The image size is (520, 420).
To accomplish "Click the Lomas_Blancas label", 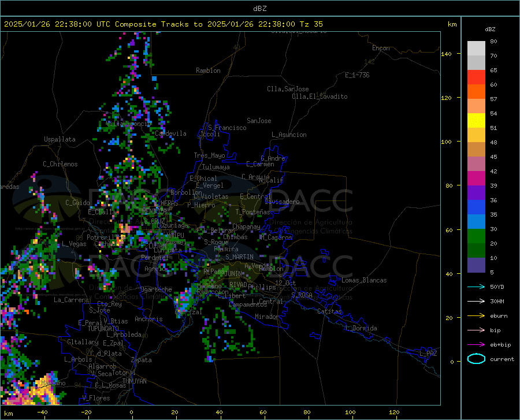I will pos(364,280).
